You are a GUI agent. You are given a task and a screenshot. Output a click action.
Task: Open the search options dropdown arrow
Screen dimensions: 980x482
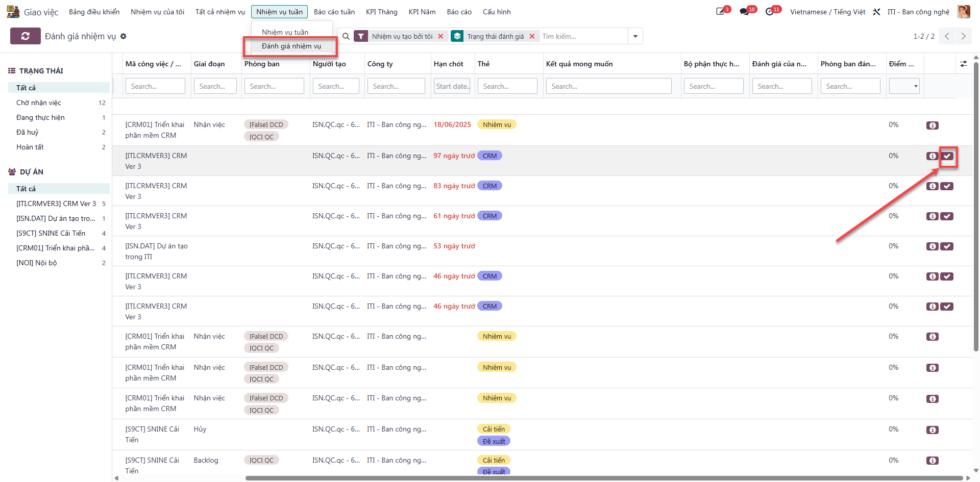click(635, 36)
